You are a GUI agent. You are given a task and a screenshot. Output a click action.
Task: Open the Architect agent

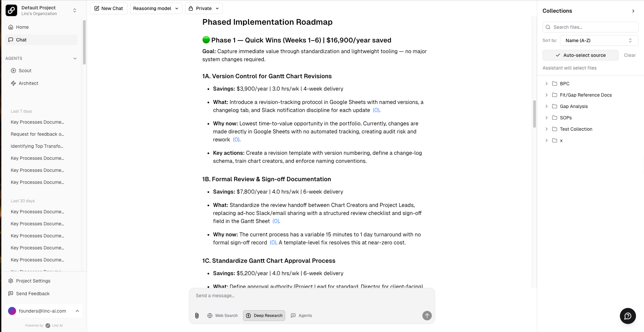(28, 83)
